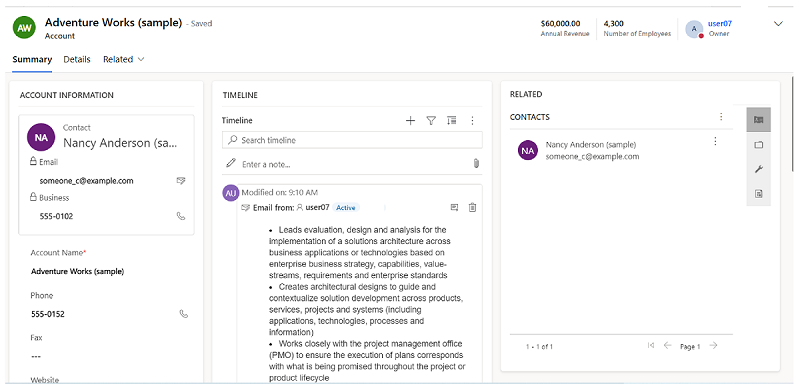
Task: Expand the Related dropdown tab
Action: (123, 59)
